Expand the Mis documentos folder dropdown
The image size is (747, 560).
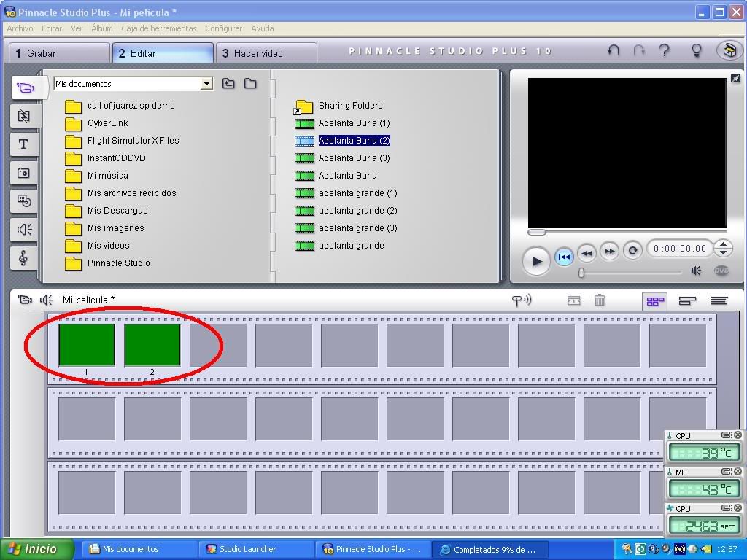[206, 84]
